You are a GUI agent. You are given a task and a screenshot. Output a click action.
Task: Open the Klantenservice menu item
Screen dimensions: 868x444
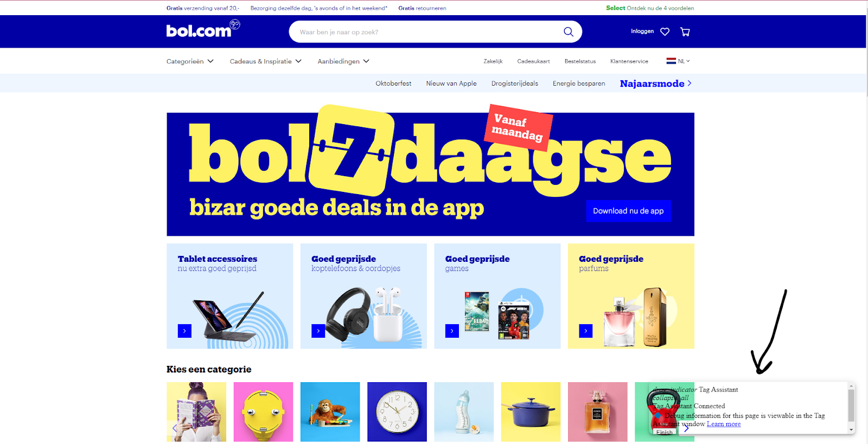[x=629, y=61]
